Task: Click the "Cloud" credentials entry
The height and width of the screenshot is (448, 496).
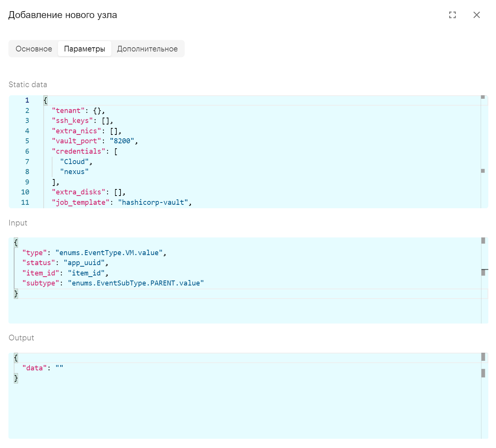Action: coord(74,162)
